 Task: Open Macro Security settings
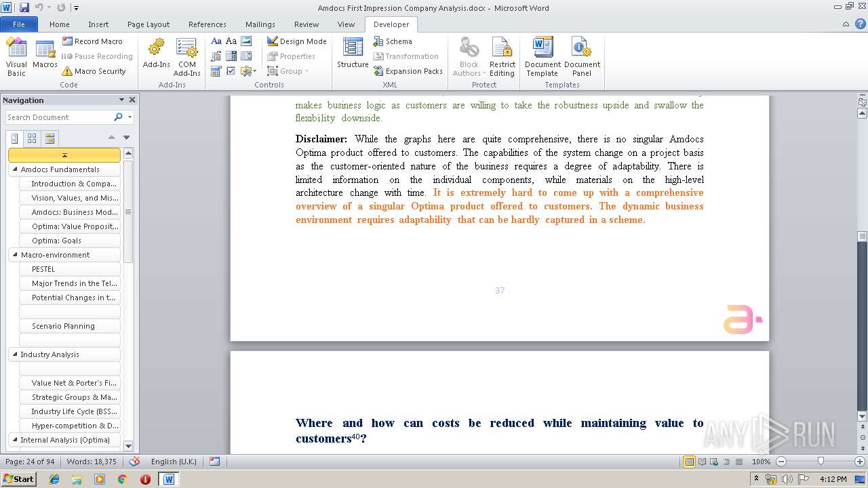click(x=94, y=71)
